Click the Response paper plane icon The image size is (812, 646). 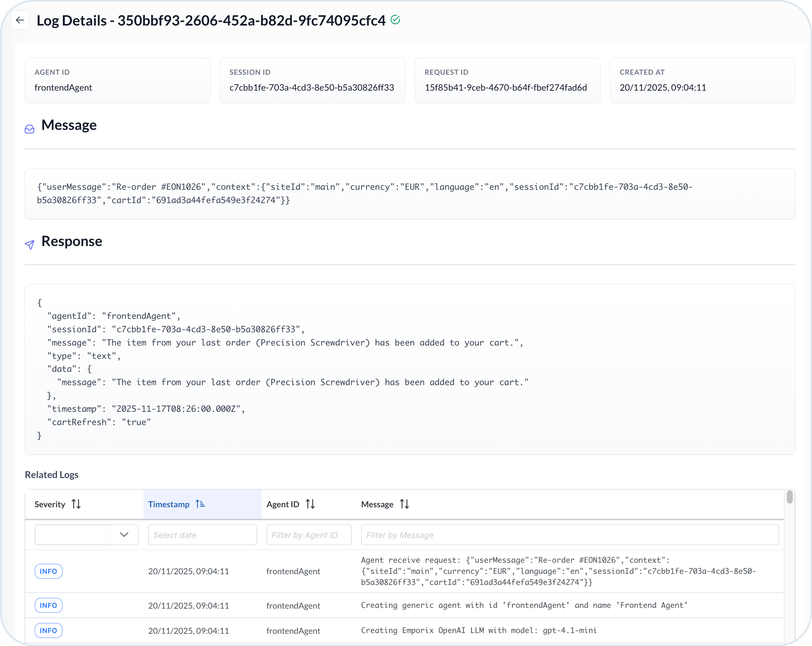29,245
